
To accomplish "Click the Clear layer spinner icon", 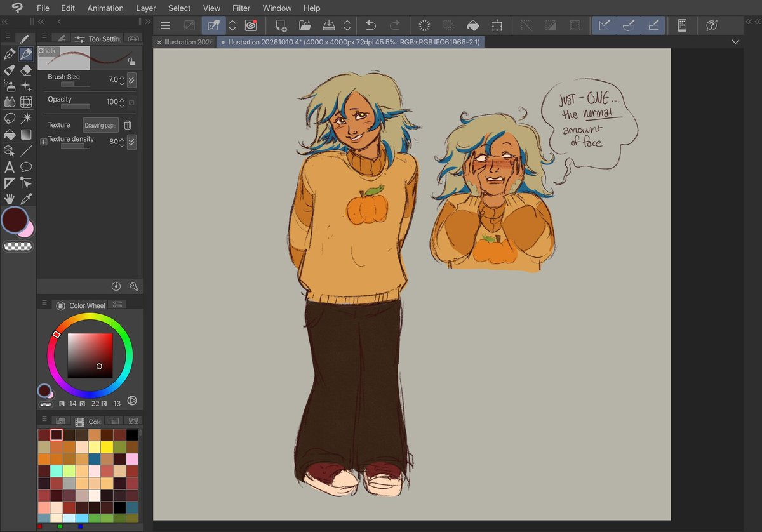I will [x=425, y=25].
